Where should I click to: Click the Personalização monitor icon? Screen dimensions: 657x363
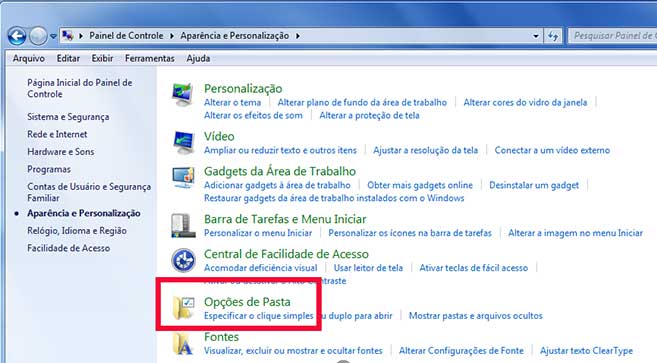(x=183, y=95)
